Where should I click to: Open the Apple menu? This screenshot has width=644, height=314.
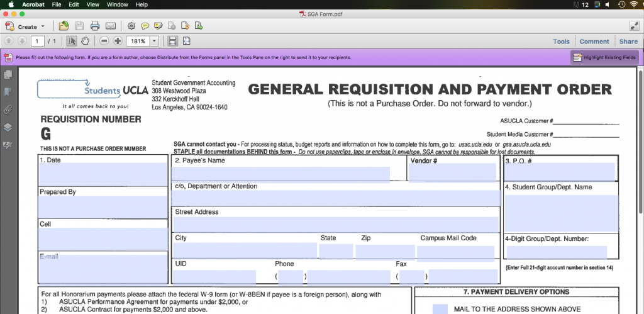11,4
